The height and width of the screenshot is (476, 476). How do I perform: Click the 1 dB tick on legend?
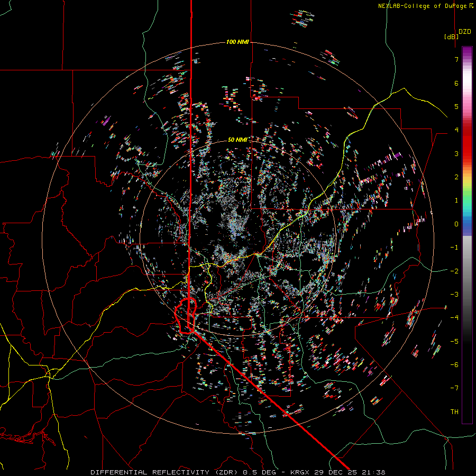[x=456, y=200]
